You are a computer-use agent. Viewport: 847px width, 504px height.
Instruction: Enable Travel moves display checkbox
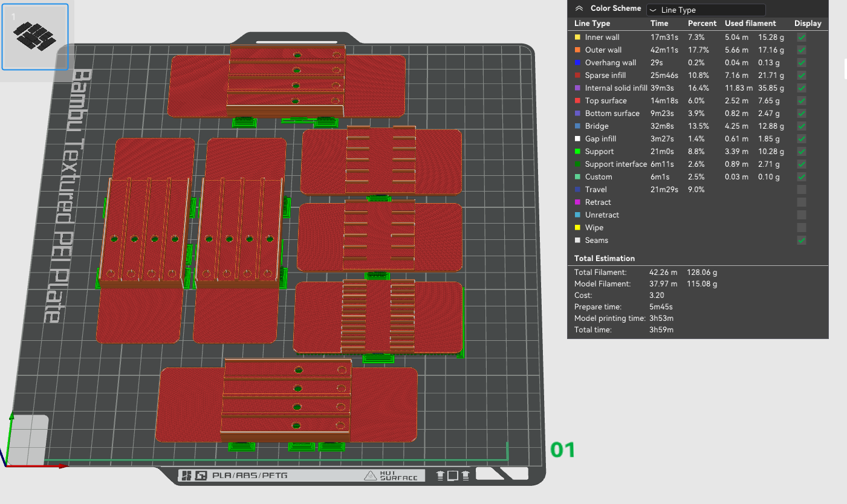tap(801, 190)
